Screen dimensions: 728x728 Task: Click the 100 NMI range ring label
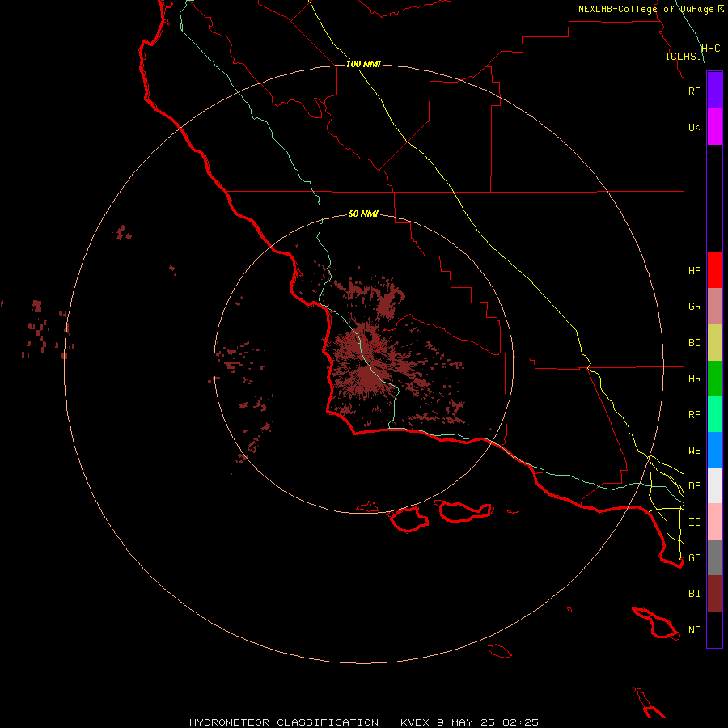pos(363,64)
